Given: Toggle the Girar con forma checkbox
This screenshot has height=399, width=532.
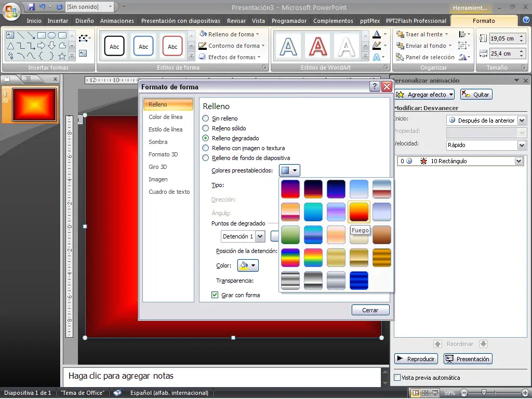Looking at the screenshot, I should pyautogui.click(x=215, y=295).
